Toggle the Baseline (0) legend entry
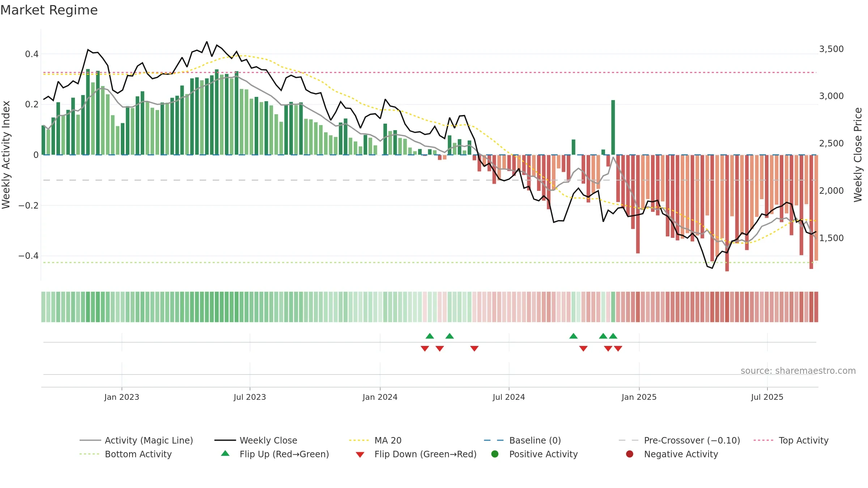Image resolution: width=868 pixels, height=488 pixels. (522, 440)
